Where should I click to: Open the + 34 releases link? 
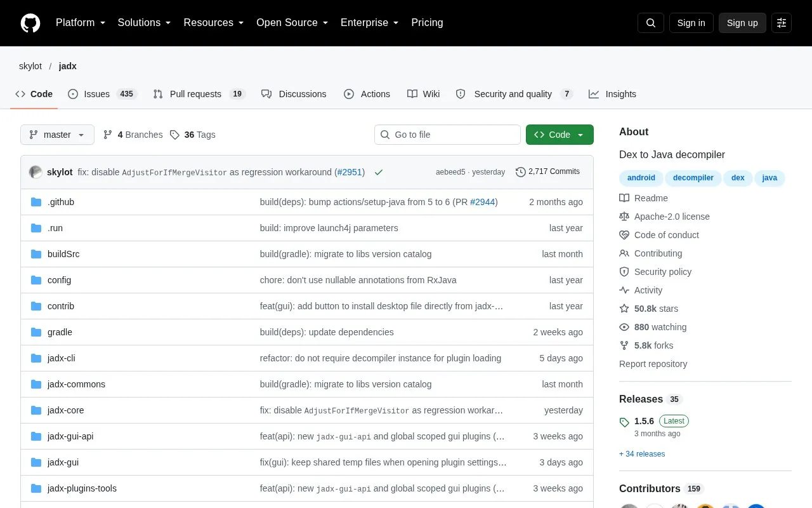click(642, 454)
